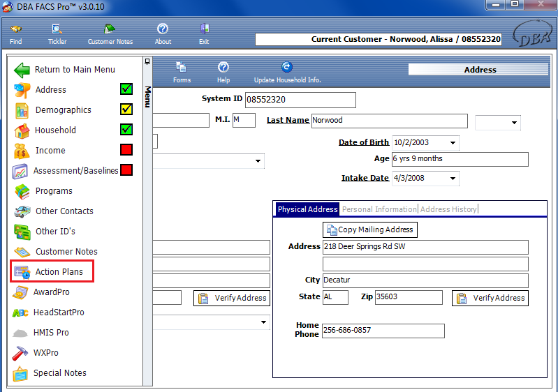Open the WXPro hammer icon
558x392 pixels.
(20, 353)
